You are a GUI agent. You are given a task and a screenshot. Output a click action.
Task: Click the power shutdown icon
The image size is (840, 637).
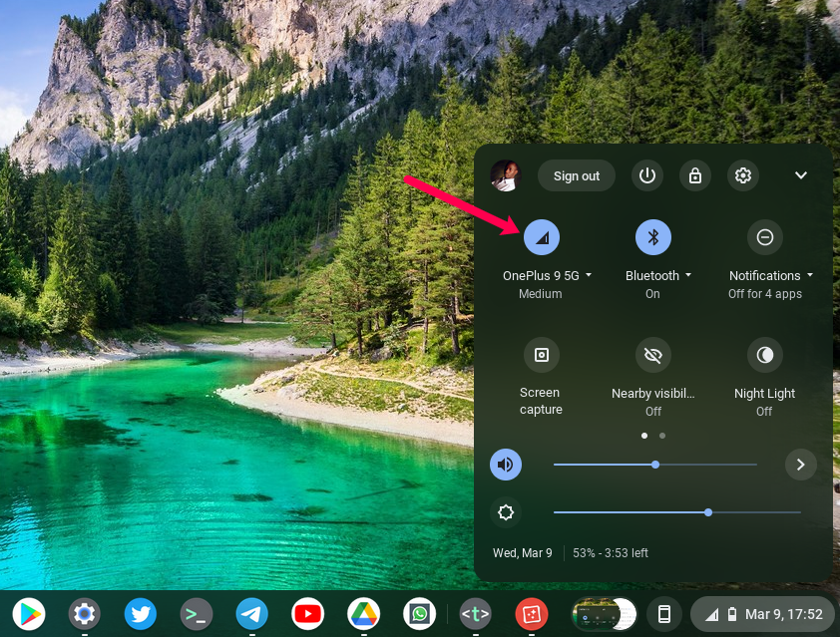coord(647,175)
